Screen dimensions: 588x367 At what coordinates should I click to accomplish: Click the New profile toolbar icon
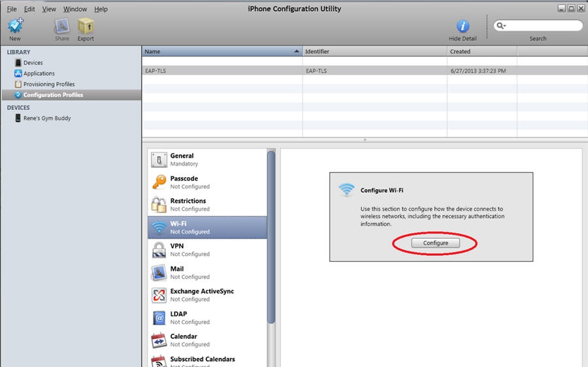pyautogui.click(x=16, y=26)
